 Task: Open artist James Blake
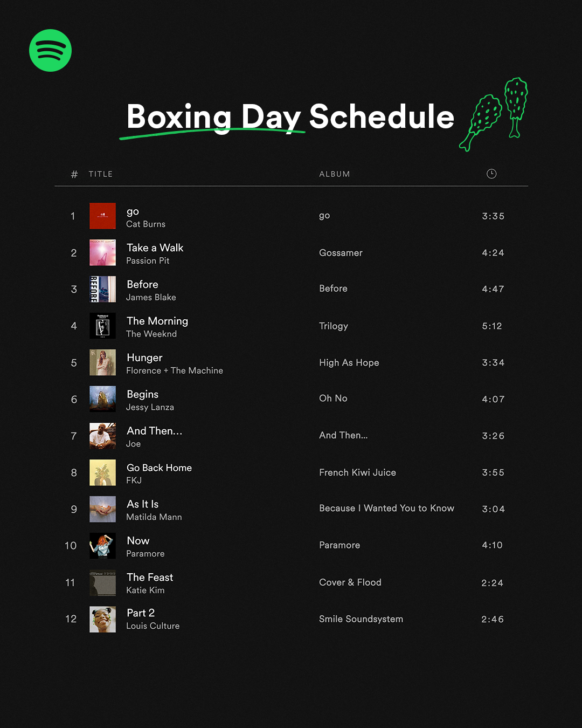point(151,298)
